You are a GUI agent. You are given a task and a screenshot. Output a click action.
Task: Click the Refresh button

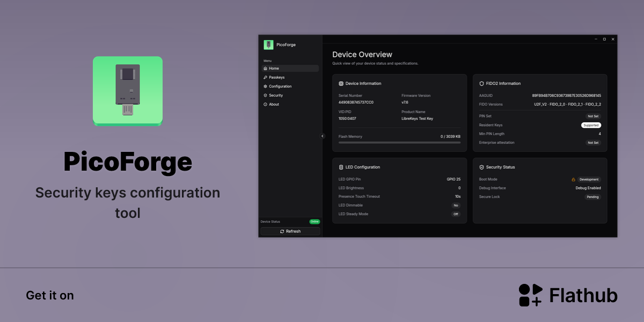290,231
